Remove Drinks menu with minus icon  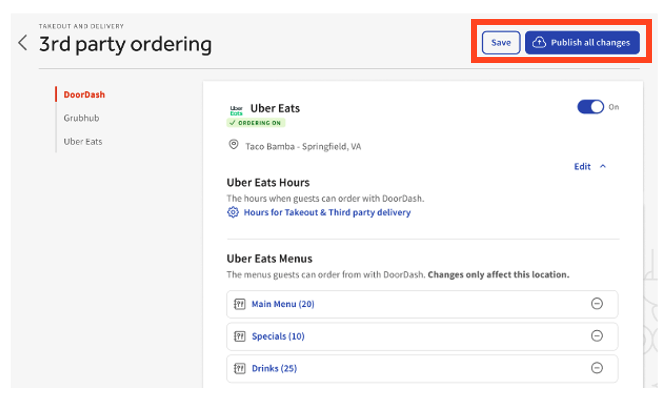597,368
